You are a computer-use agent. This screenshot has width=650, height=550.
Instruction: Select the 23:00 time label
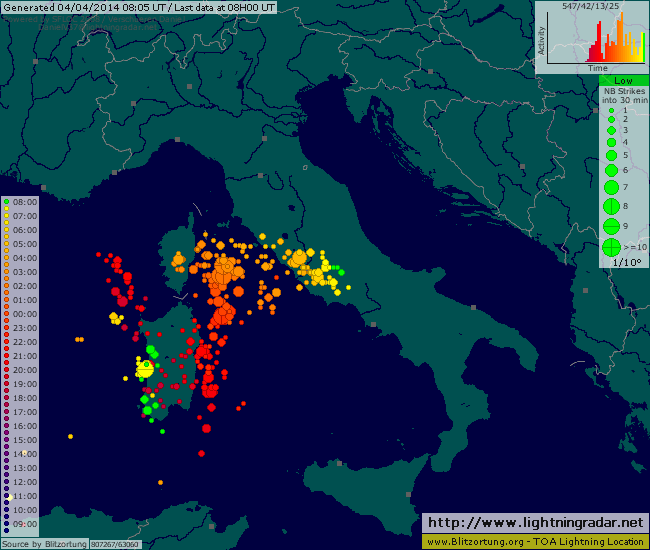tap(25, 328)
